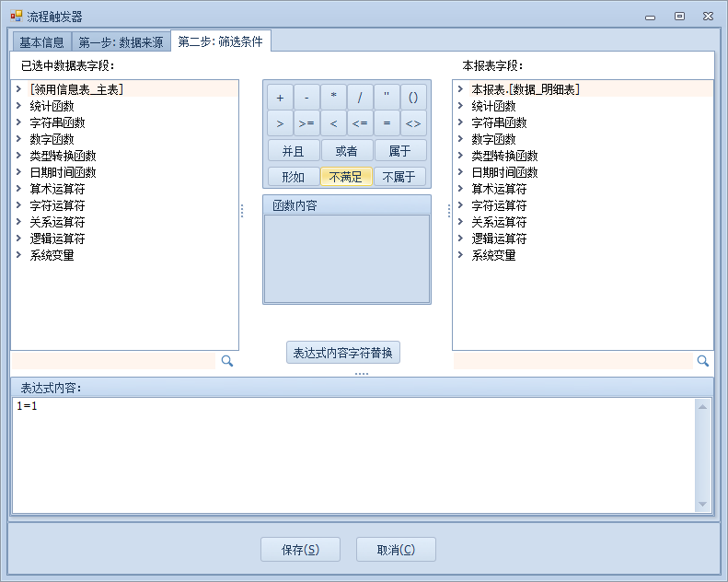Insert the plus operator
Viewport: 728px width, 582px height.
click(279, 97)
